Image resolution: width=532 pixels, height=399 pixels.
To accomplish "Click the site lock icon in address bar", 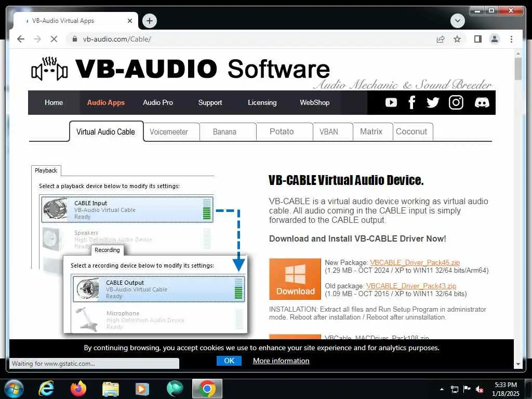I will pos(75,39).
